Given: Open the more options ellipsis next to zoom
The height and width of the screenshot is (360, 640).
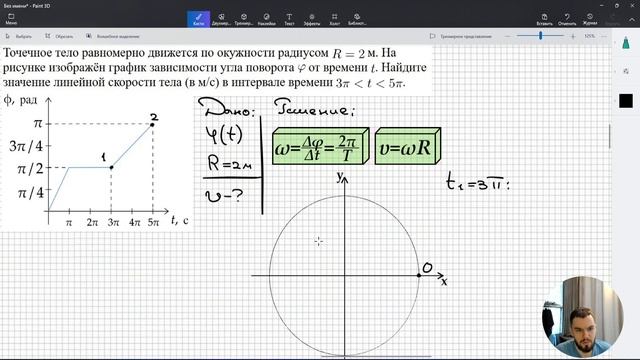Looking at the screenshot, I should (604, 36).
